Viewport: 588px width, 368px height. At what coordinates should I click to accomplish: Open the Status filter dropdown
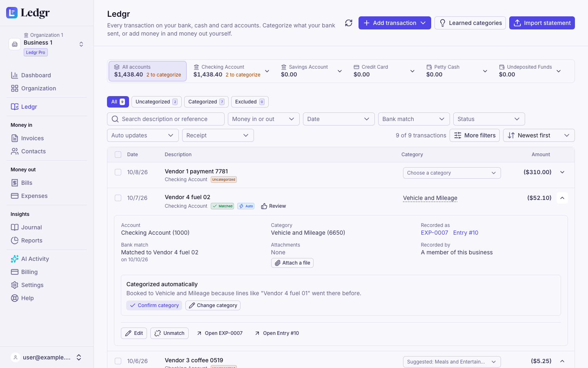489,119
